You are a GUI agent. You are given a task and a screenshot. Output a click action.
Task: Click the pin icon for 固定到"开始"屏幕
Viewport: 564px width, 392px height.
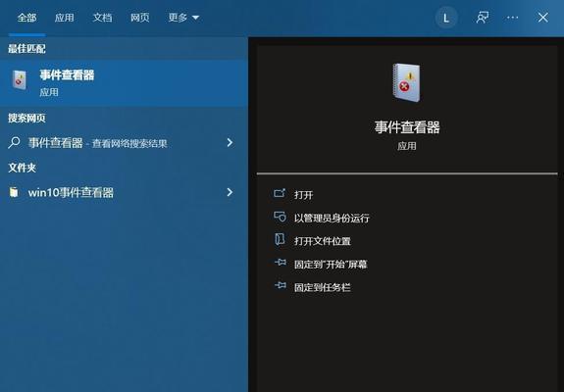pos(281,263)
